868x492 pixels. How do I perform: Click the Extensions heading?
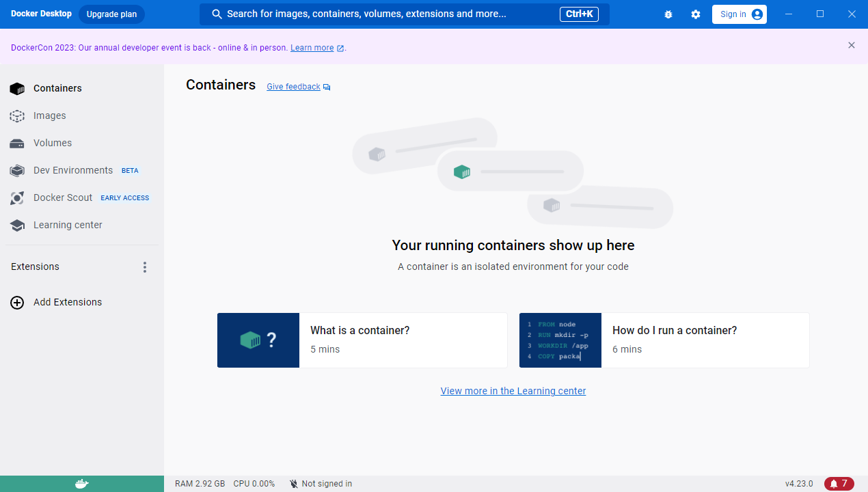(x=35, y=266)
